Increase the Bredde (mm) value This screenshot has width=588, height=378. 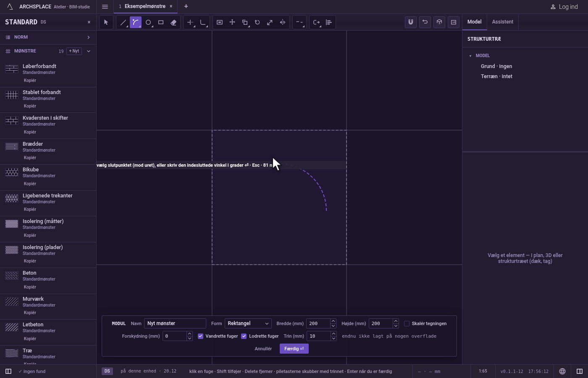333,321
